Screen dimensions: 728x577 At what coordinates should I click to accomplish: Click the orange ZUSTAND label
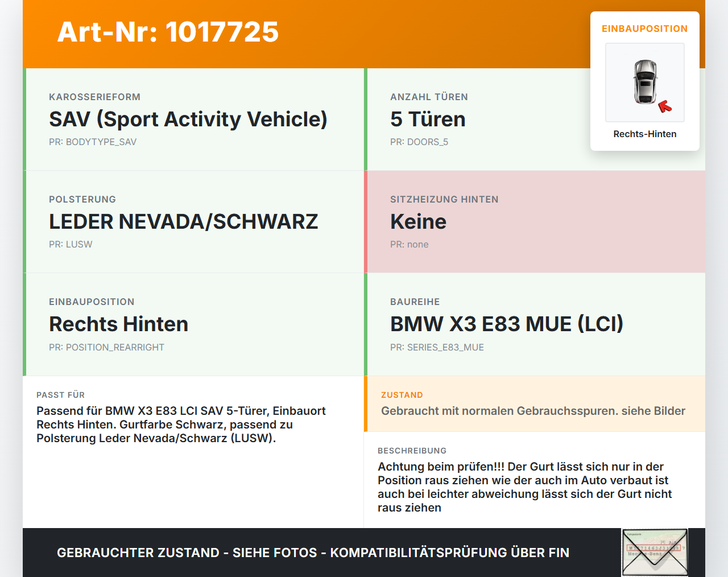click(402, 395)
